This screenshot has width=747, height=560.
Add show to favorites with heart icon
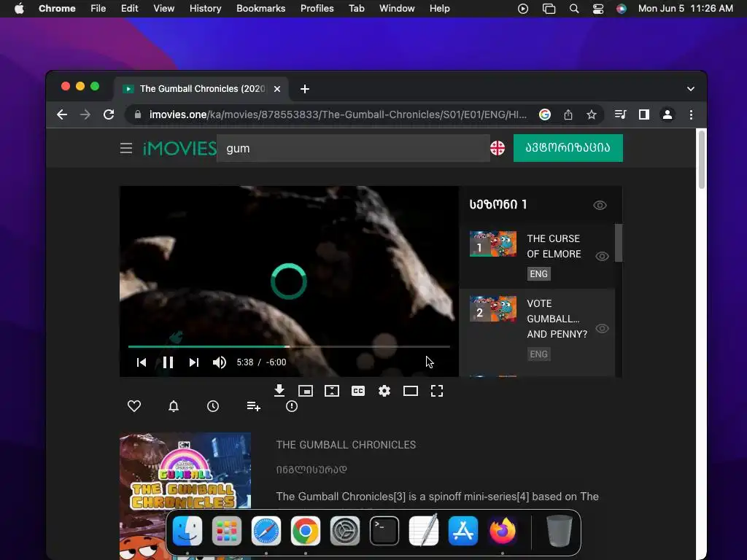[134, 406]
